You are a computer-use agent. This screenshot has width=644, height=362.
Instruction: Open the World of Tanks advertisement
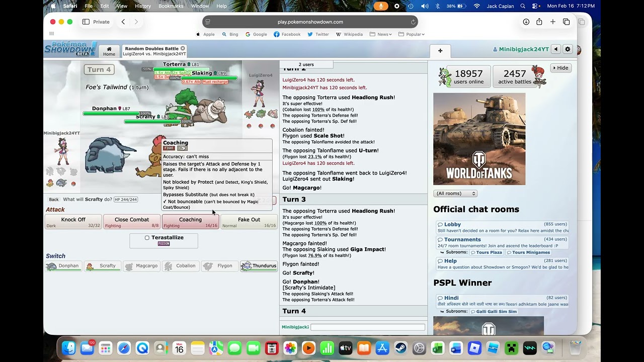click(x=479, y=139)
